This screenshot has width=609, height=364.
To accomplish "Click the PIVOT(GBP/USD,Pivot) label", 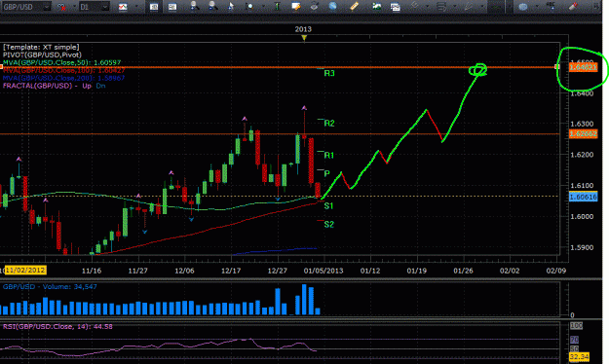I will (x=42, y=55).
